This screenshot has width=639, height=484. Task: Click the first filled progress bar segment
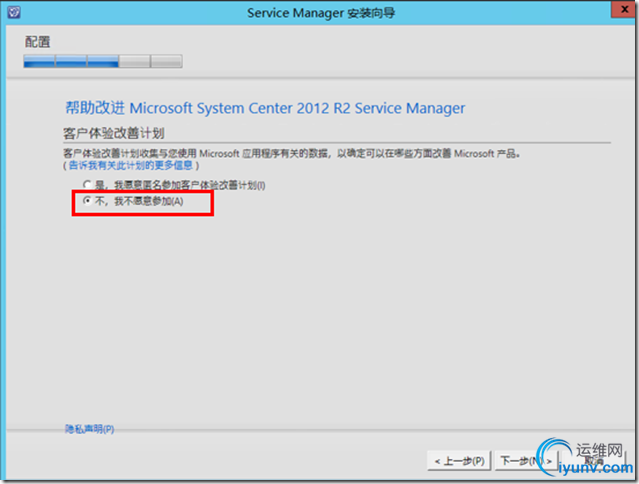(39, 61)
